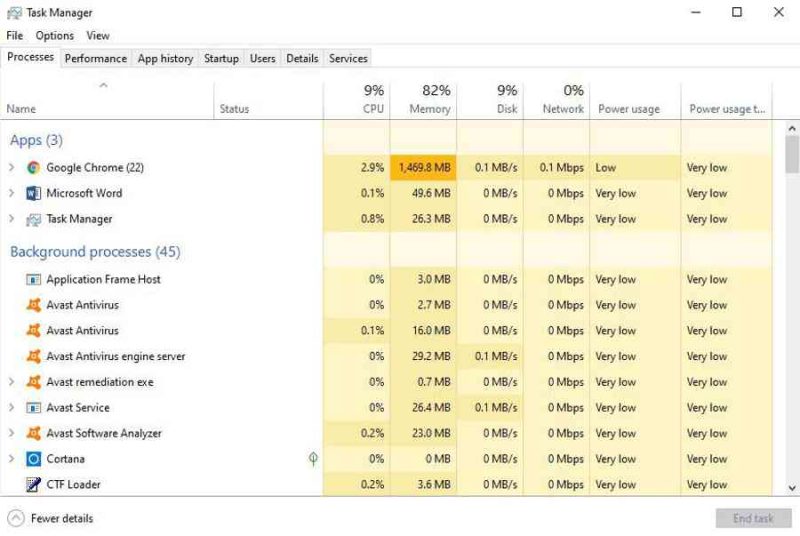Expand the Avast Service process tree
This screenshot has width=800, height=536.
[x=11, y=407]
